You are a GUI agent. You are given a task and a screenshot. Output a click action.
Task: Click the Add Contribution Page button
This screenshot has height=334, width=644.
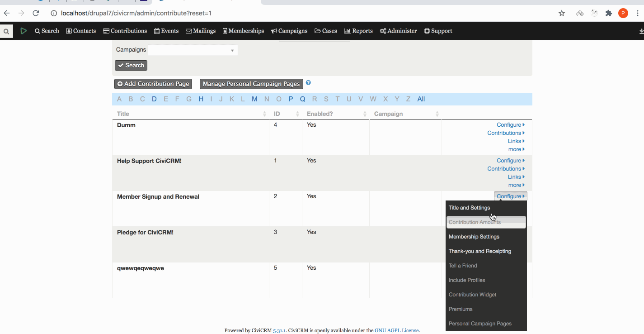point(153,84)
